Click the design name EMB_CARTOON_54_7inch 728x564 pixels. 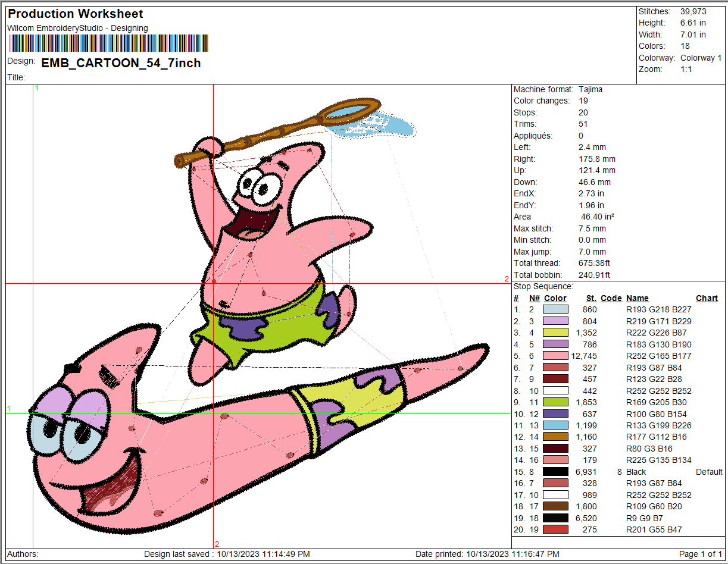[121, 63]
